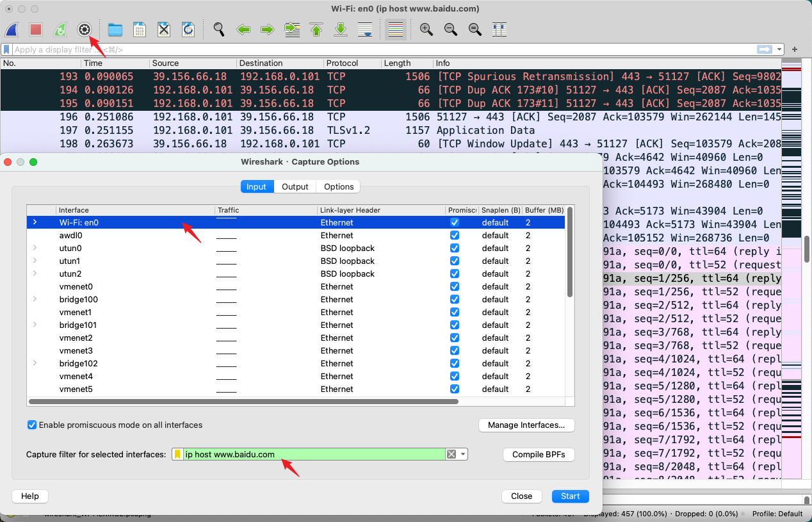
Task: Toggle promiscuous checkbox for vmenet0
Action: [455, 286]
